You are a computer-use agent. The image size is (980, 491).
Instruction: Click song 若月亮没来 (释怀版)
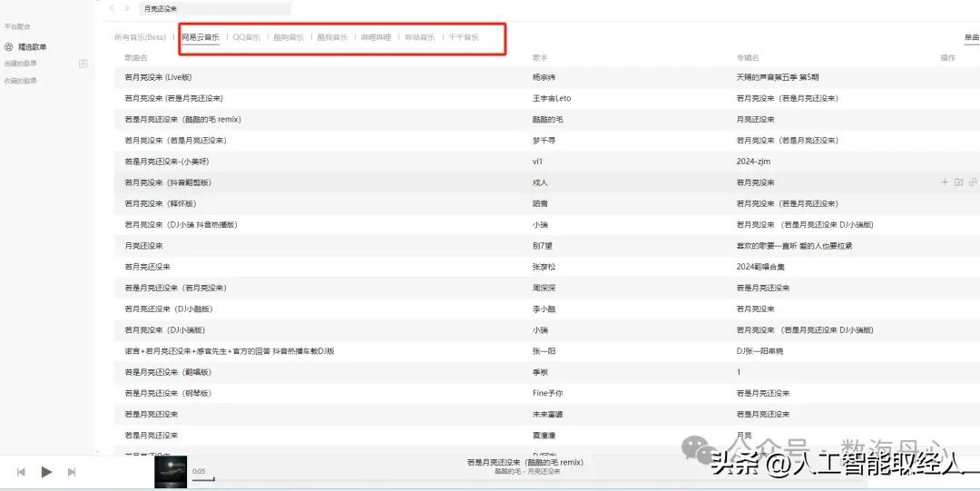tap(161, 204)
